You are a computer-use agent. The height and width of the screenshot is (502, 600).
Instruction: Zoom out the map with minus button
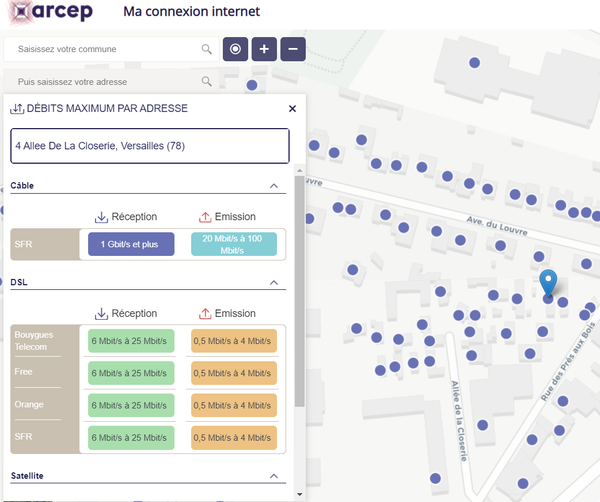coord(293,49)
